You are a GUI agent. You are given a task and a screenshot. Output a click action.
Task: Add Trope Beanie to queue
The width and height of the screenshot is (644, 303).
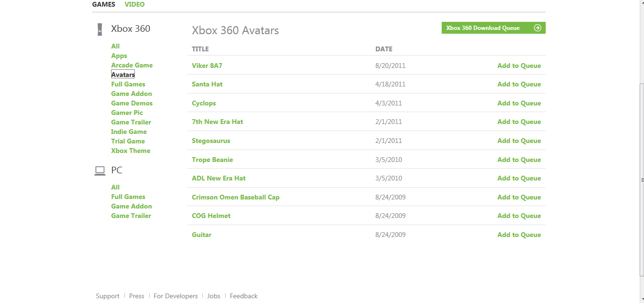click(519, 160)
